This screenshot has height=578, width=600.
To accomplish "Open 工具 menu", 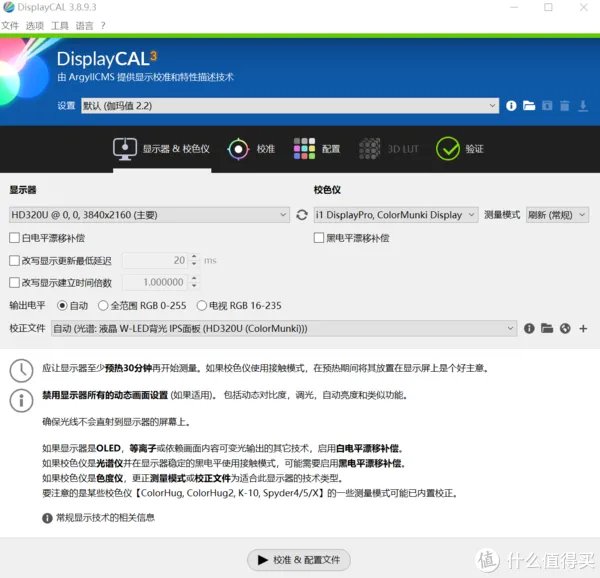I will pos(60,26).
